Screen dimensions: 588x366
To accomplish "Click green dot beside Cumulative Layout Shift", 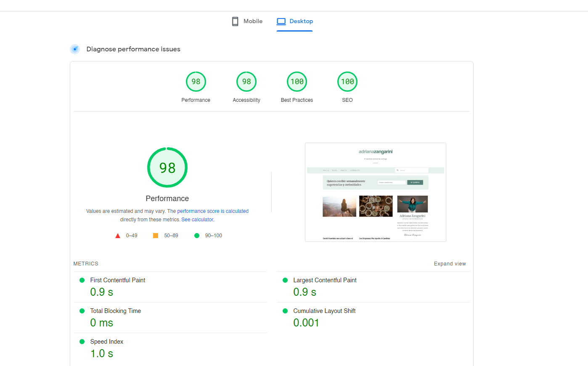I will [285, 311].
